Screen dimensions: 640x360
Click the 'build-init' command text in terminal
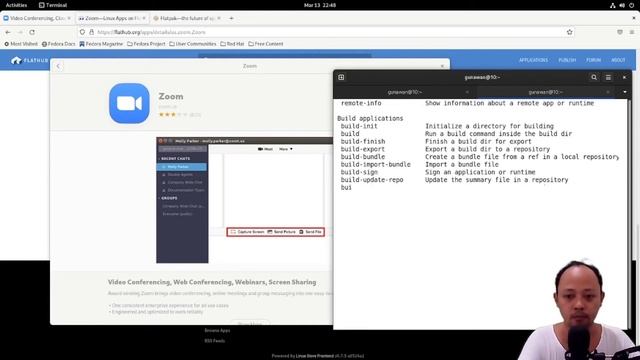tap(359, 126)
